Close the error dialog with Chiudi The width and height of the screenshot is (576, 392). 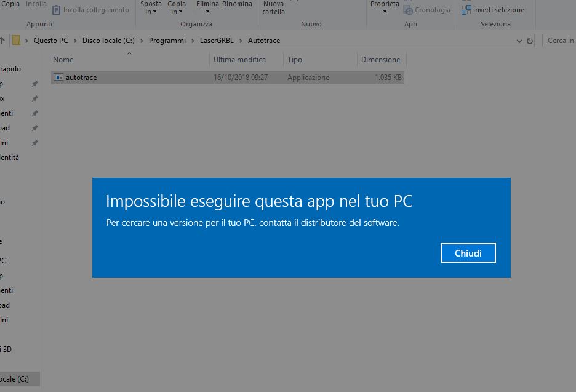(x=468, y=253)
